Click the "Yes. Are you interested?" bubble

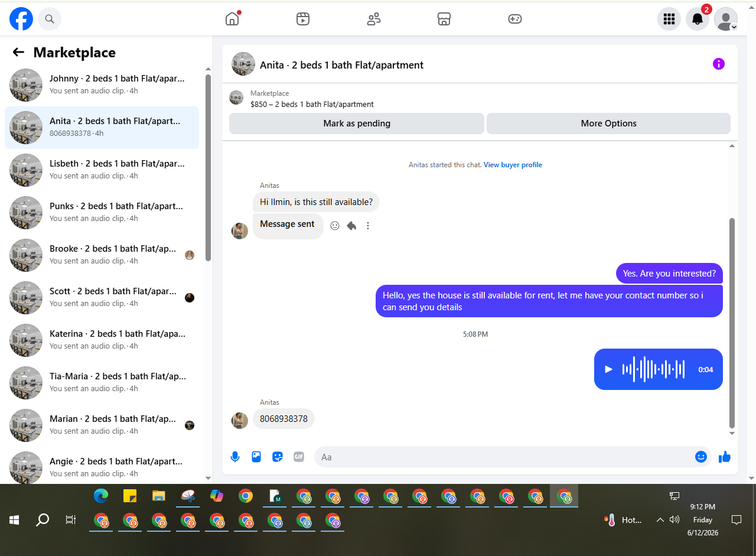pos(669,274)
